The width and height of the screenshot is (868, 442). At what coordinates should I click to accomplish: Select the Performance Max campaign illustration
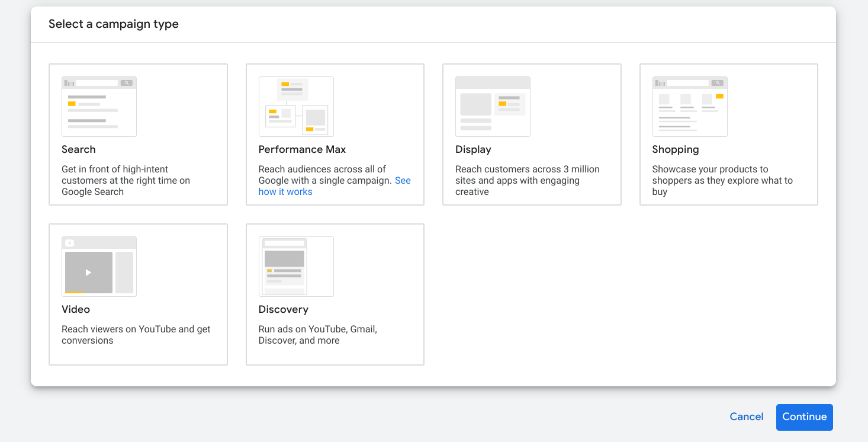tap(296, 107)
